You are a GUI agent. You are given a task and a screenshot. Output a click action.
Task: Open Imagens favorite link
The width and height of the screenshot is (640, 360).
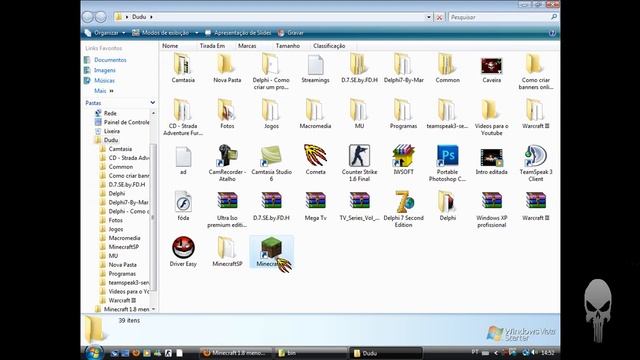point(104,70)
